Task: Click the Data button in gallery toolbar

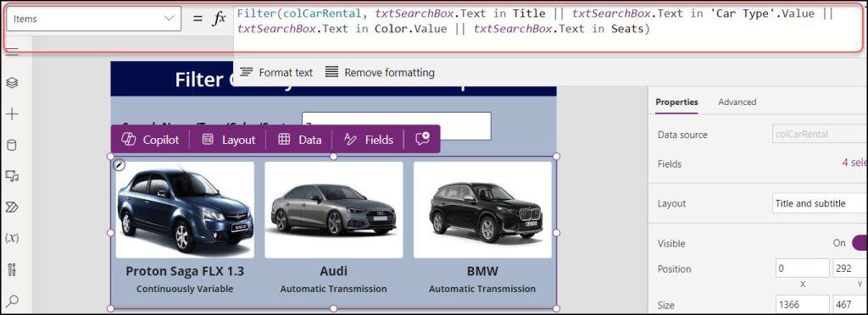Action: click(x=299, y=140)
